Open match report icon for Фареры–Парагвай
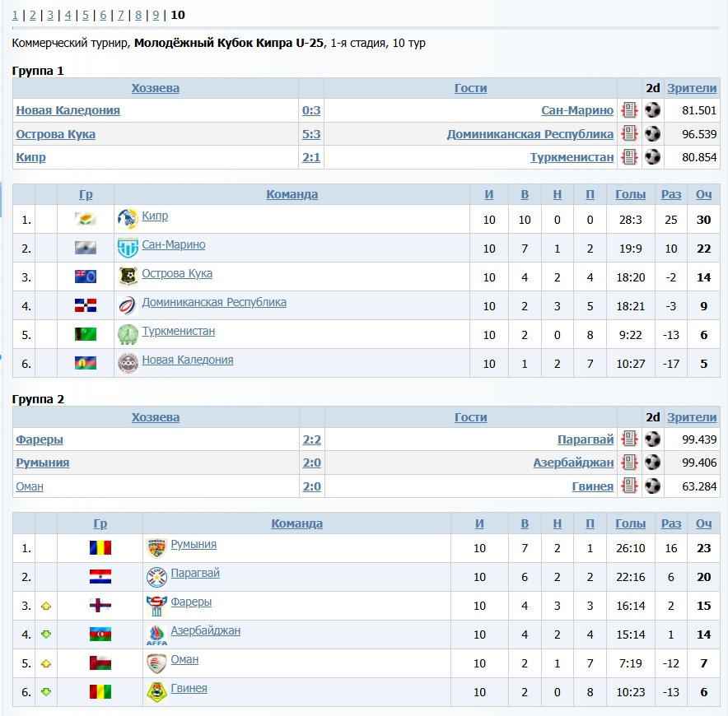 pos(630,439)
